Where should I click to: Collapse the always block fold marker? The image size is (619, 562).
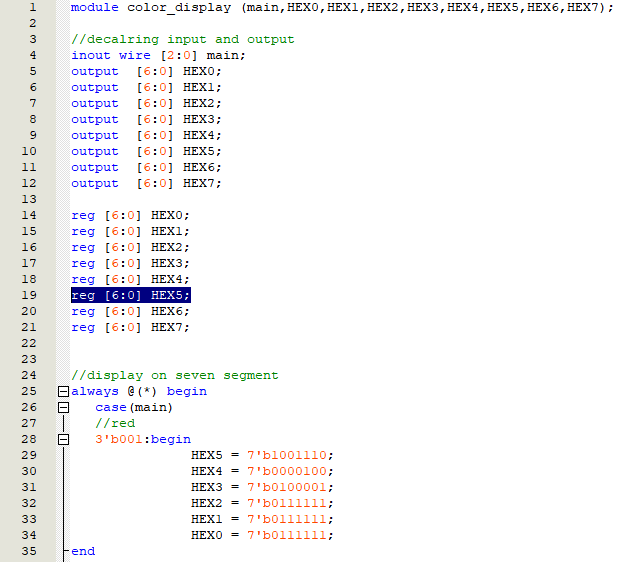pyautogui.click(x=64, y=391)
